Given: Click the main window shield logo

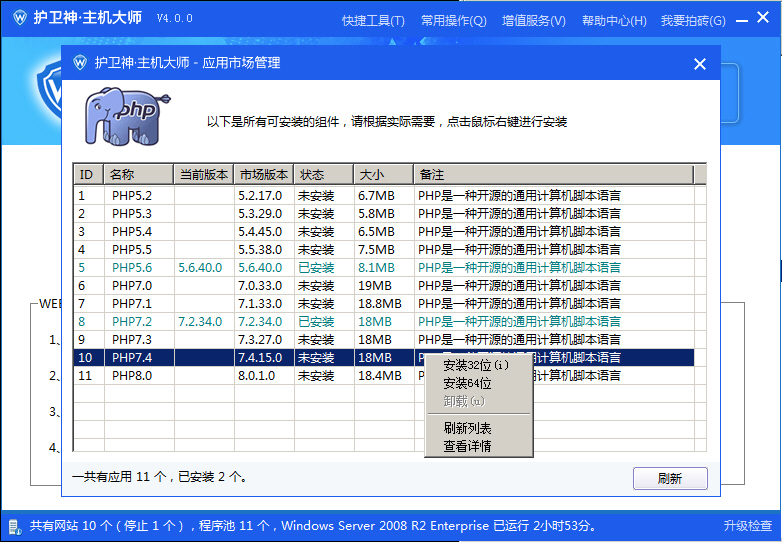Looking at the screenshot, I should click(20, 18).
